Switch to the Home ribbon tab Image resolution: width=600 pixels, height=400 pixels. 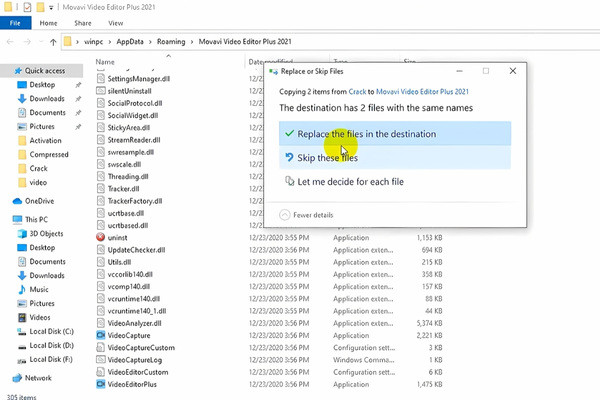click(x=48, y=23)
